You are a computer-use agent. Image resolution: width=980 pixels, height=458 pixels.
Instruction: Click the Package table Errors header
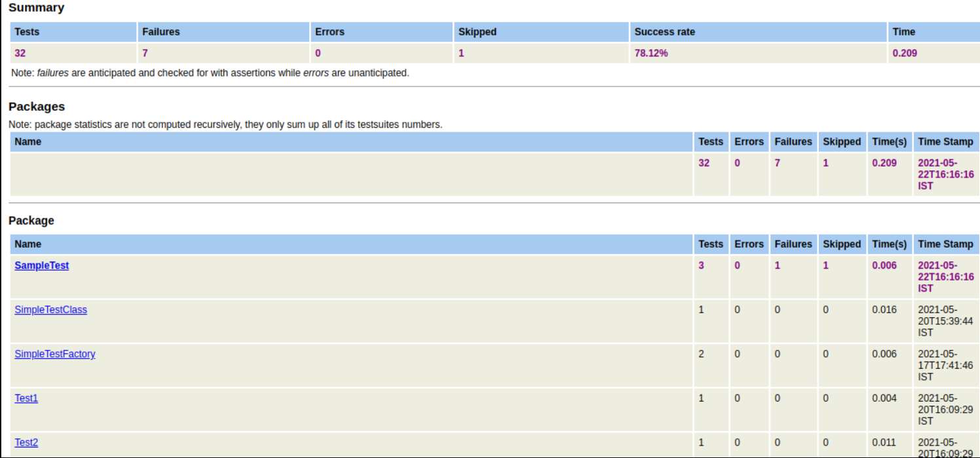point(749,244)
